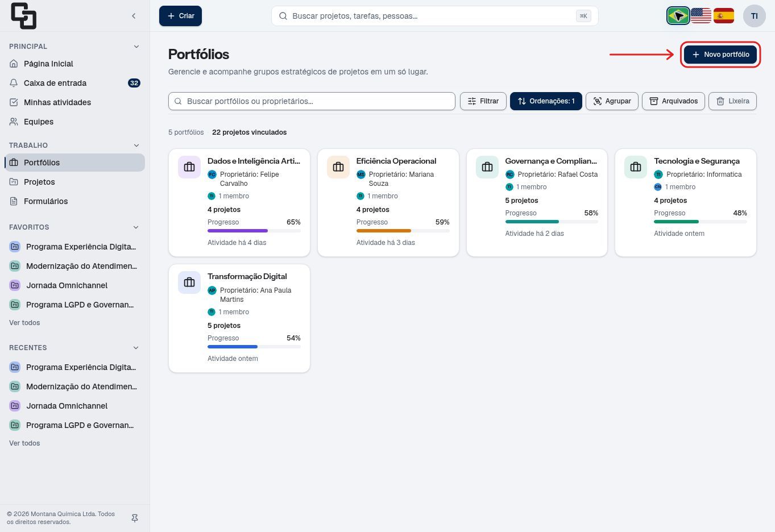Click the app logo in sidebar
Viewport: 775px width, 532px height.
[x=24, y=16]
